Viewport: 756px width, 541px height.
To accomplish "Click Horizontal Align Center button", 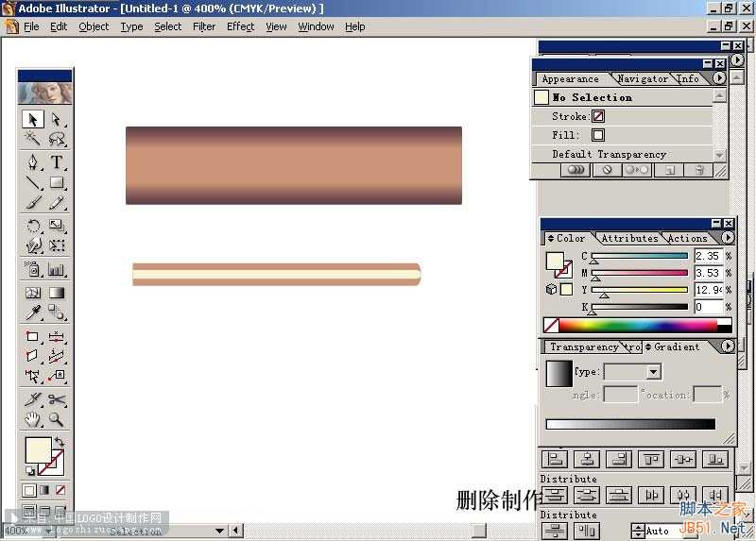I will (587, 459).
